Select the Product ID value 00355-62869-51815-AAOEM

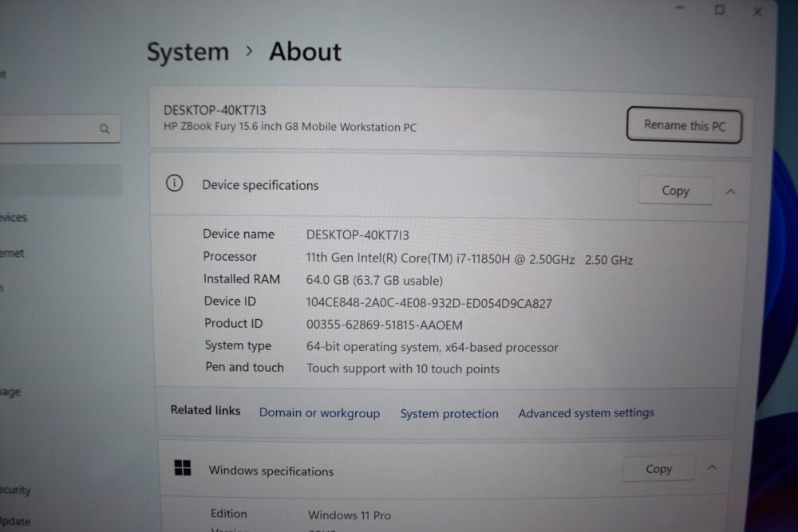385,325
